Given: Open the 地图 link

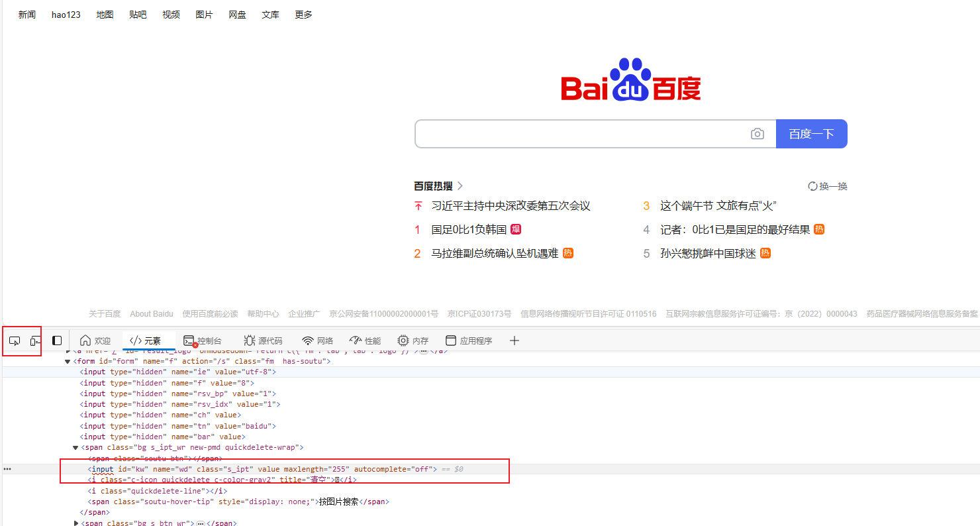Looking at the screenshot, I should click(x=105, y=15).
